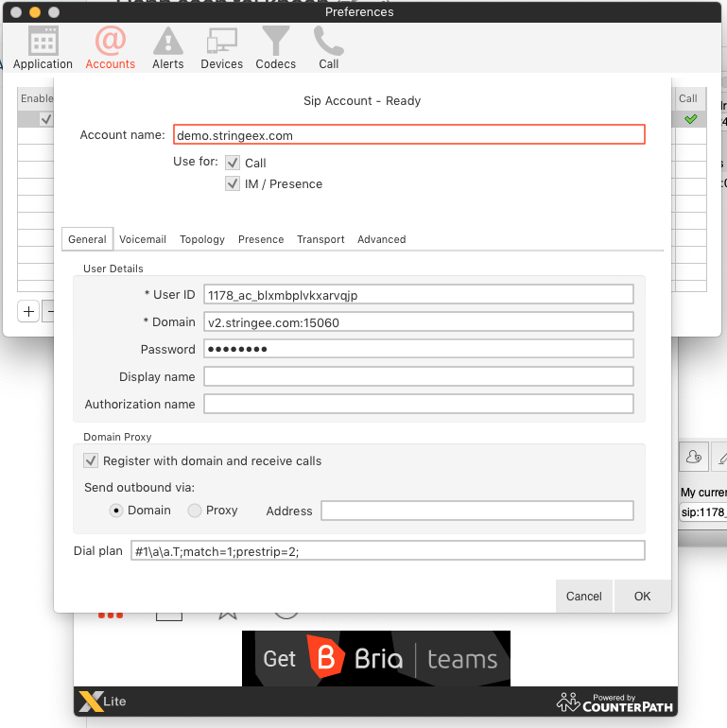Click the orange minimize window button
The height and width of the screenshot is (728, 727).
coord(35,12)
